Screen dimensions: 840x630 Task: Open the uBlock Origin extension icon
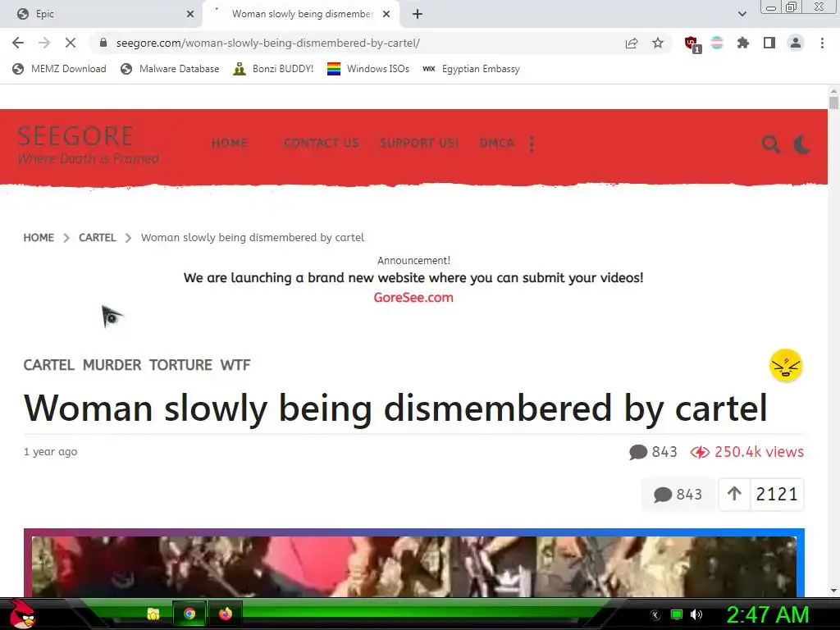click(x=692, y=43)
